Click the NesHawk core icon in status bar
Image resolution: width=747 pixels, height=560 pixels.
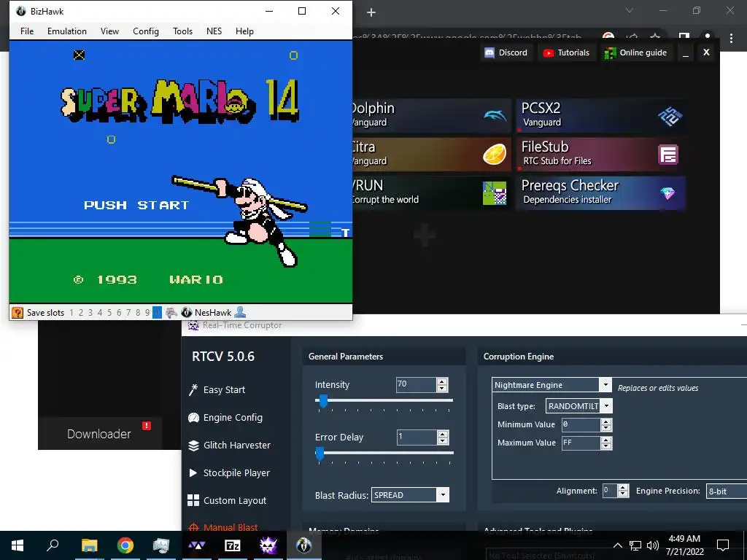pyautogui.click(x=186, y=312)
